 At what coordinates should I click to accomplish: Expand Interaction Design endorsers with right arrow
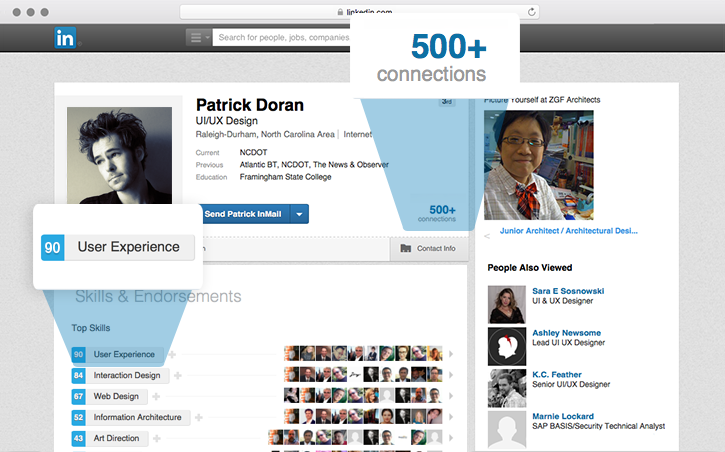[451, 375]
